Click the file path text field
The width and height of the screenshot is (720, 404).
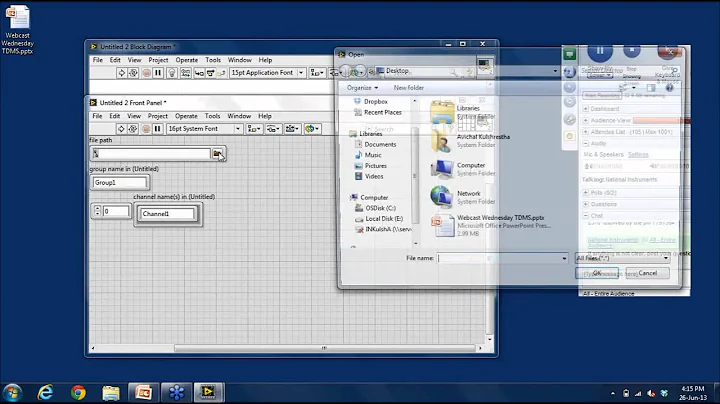click(151, 154)
